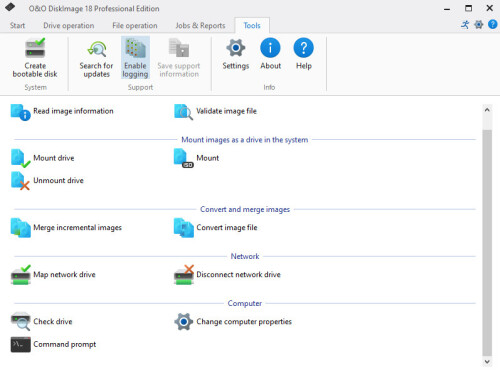Click the Read image information label

tap(73, 111)
